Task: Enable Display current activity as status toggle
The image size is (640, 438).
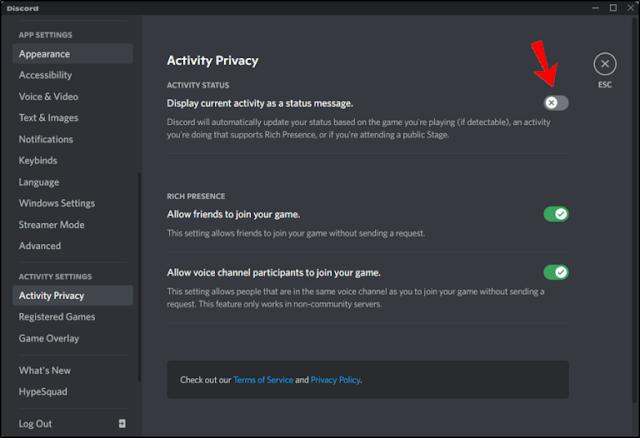Action: click(556, 103)
